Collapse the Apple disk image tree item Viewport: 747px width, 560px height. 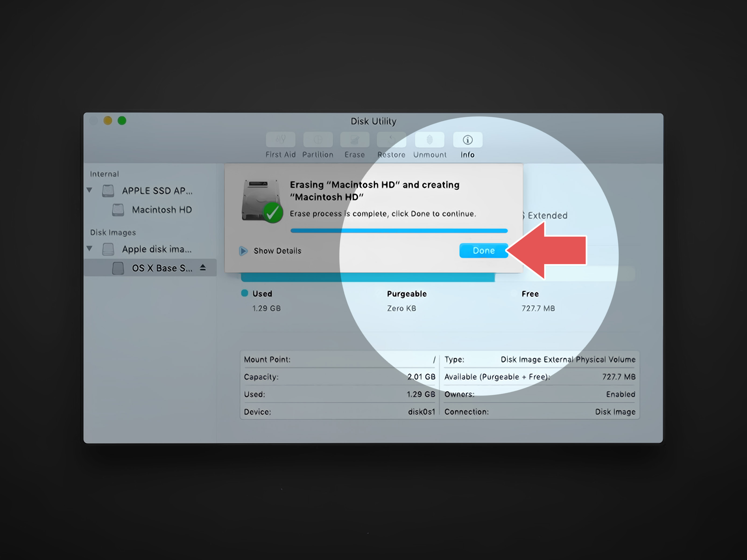coord(89,248)
